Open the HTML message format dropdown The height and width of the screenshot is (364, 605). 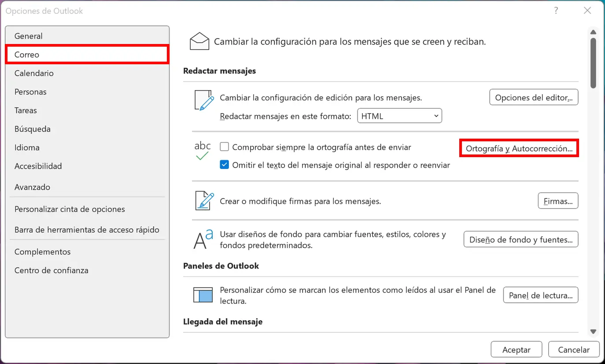click(399, 116)
